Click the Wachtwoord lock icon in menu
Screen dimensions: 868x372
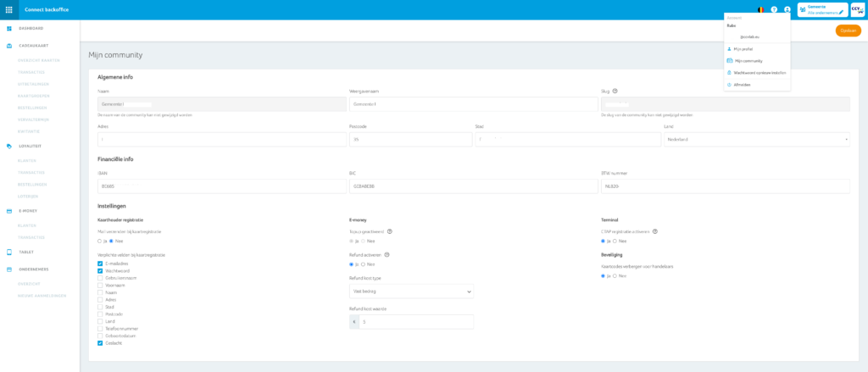[730, 73]
